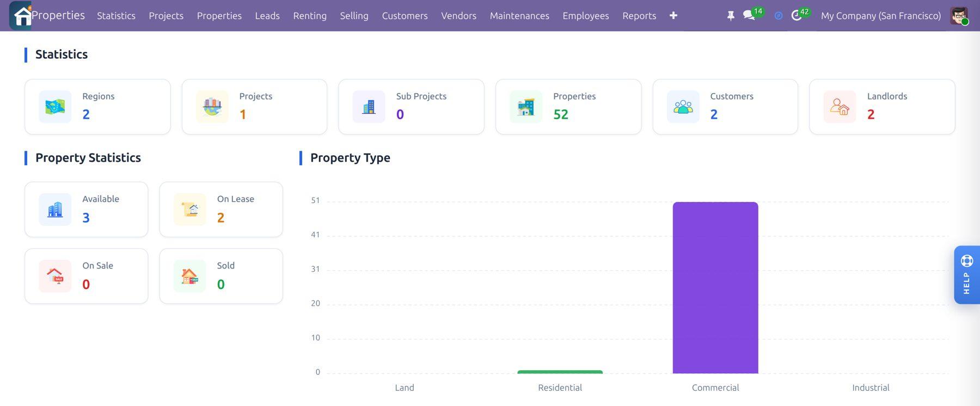Image resolution: width=980 pixels, height=406 pixels.
Task: Click the Sub Projects building icon
Action: 369,107
